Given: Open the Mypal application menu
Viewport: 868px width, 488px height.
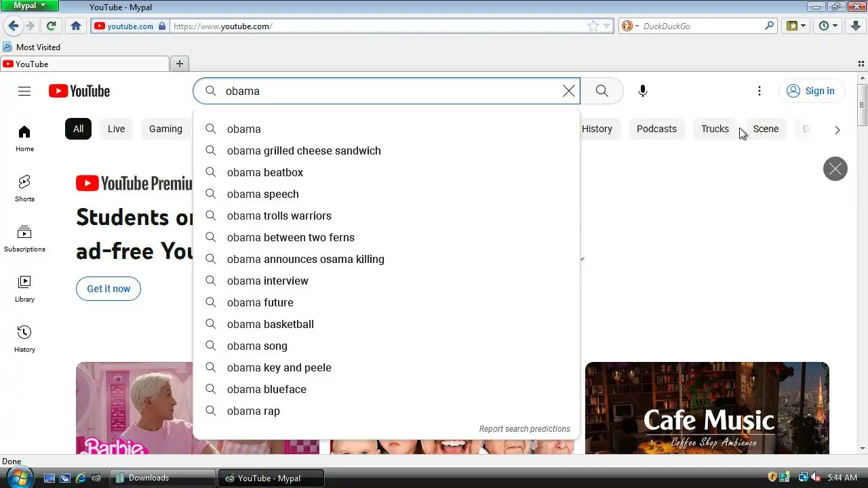Looking at the screenshot, I should pyautogui.click(x=30, y=5).
